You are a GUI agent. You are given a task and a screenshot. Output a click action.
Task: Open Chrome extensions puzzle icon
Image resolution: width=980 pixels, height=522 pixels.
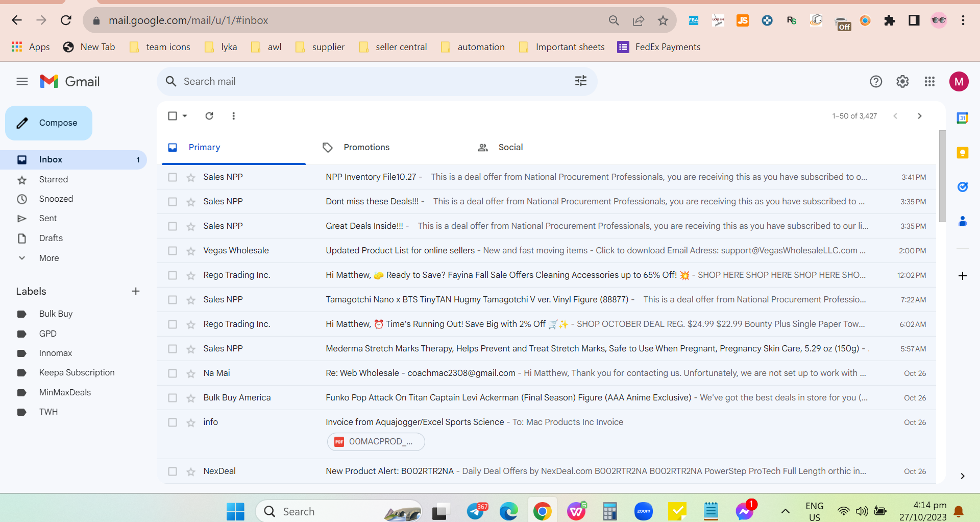pos(890,20)
